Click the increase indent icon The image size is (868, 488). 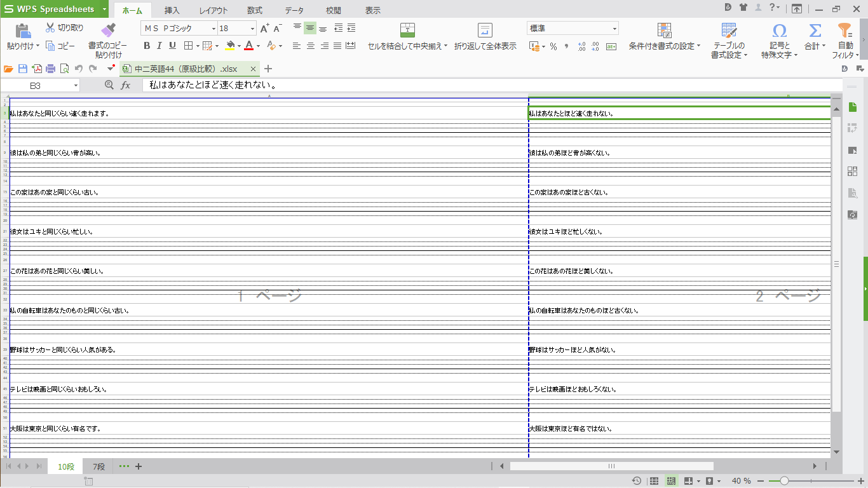(351, 28)
